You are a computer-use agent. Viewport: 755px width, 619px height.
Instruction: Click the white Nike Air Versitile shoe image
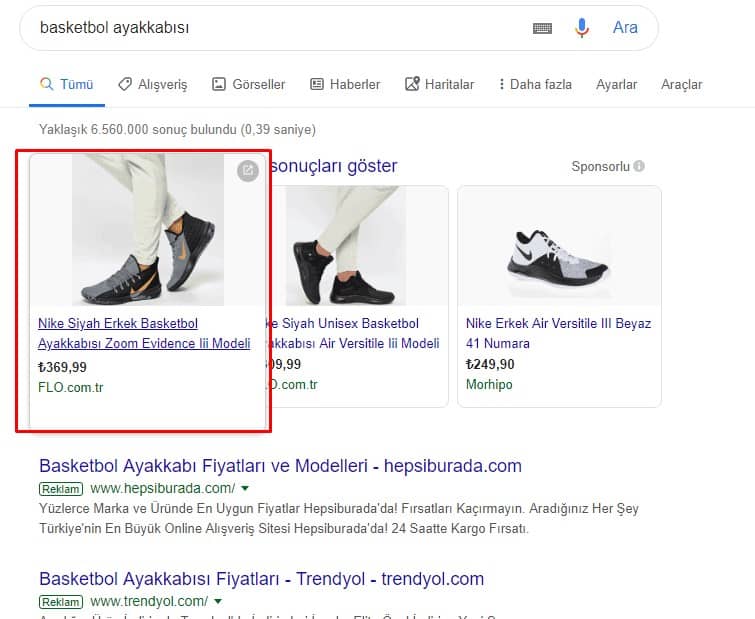pyautogui.click(x=559, y=246)
